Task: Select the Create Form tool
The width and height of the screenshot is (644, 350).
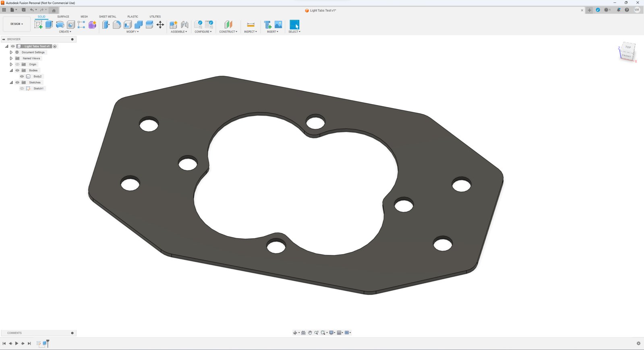Action: [92, 25]
